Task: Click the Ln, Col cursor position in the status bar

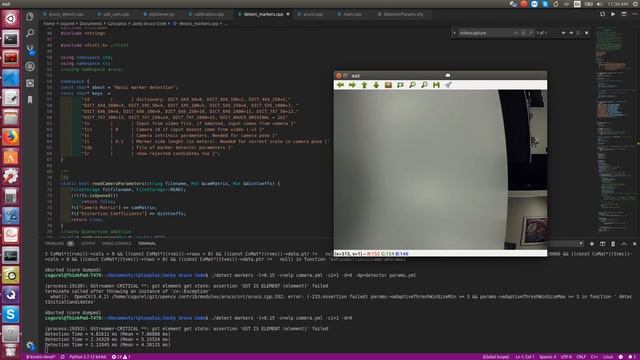Action: coord(524,357)
